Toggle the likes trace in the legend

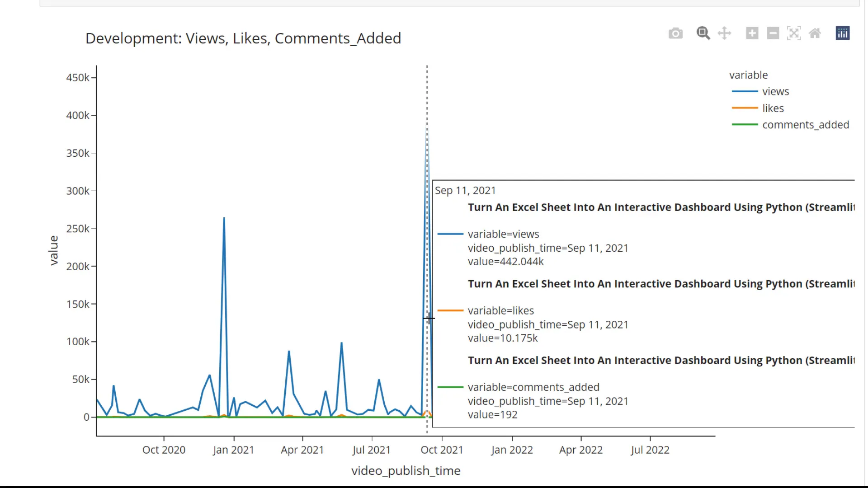pos(773,108)
